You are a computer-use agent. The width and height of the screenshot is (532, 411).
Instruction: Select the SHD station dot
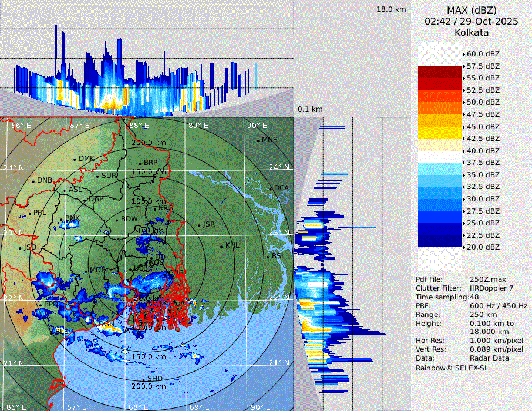pos(143,379)
